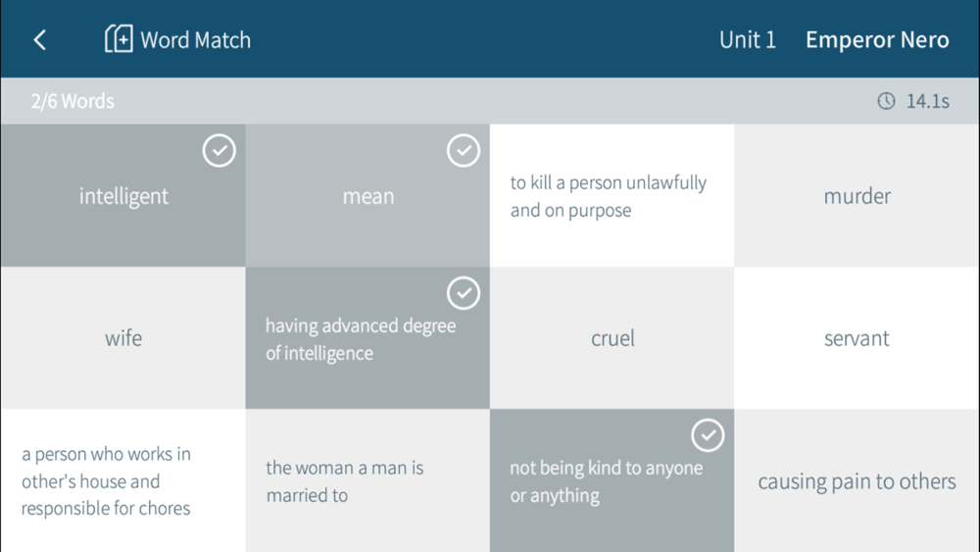Tap the Emperor Nero title
The height and width of the screenshot is (552, 980).
coord(877,40)
